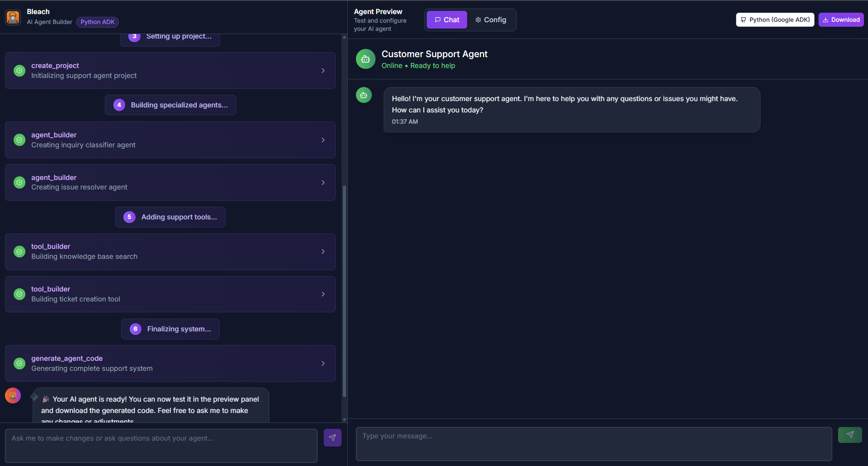
Task: Click the green bot avatar beside the greeting message
Action: click(x=364, y=95)
